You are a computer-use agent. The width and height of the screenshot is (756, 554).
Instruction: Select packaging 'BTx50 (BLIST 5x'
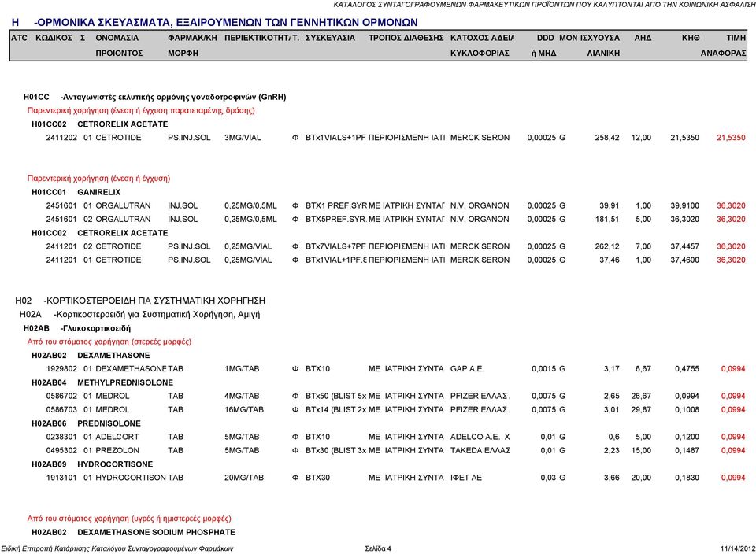336,396
